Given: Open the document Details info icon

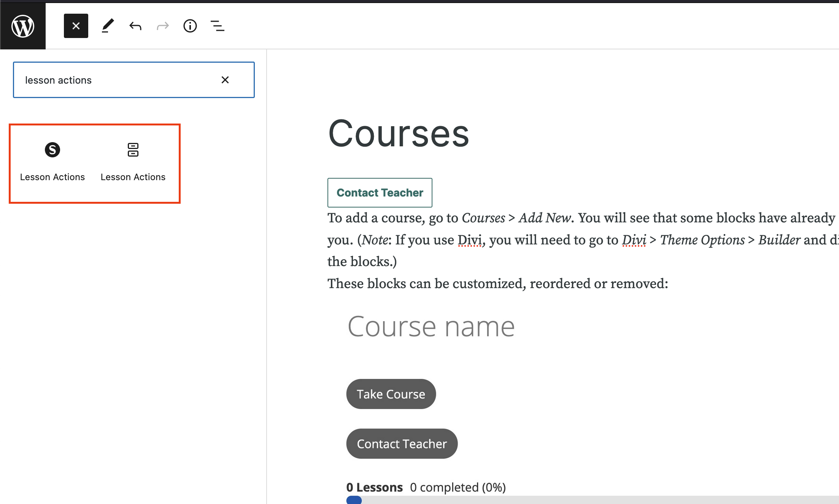Looking at the screenshot, I should click(190, 26).
